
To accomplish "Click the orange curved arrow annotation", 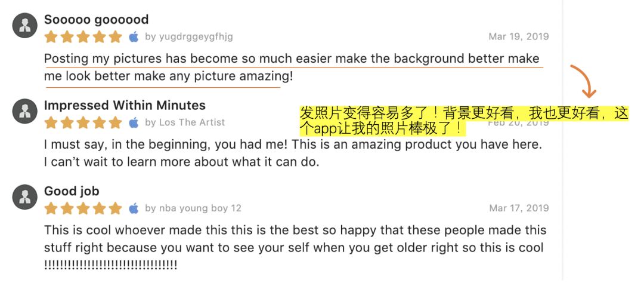I will [584, 81].
